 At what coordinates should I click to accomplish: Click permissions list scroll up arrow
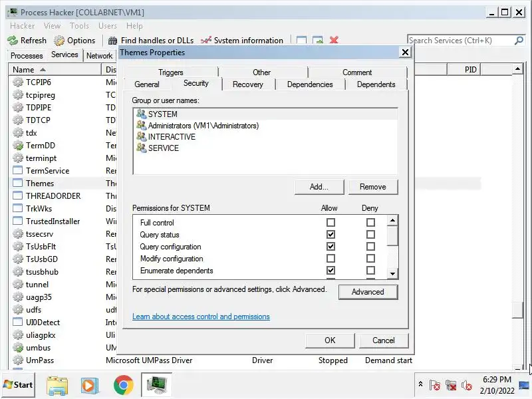click(x=392, y=221)
